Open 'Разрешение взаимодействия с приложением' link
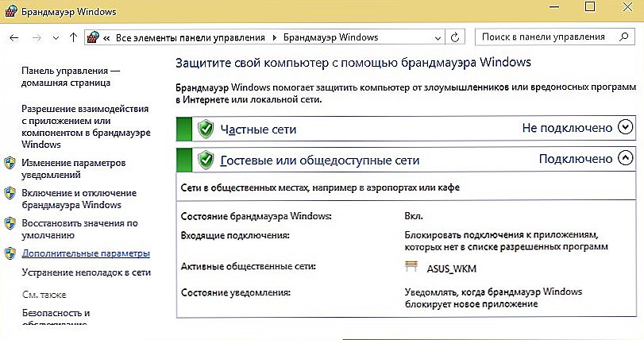This screenshot has height=340, width=644. tap(86, 126)
